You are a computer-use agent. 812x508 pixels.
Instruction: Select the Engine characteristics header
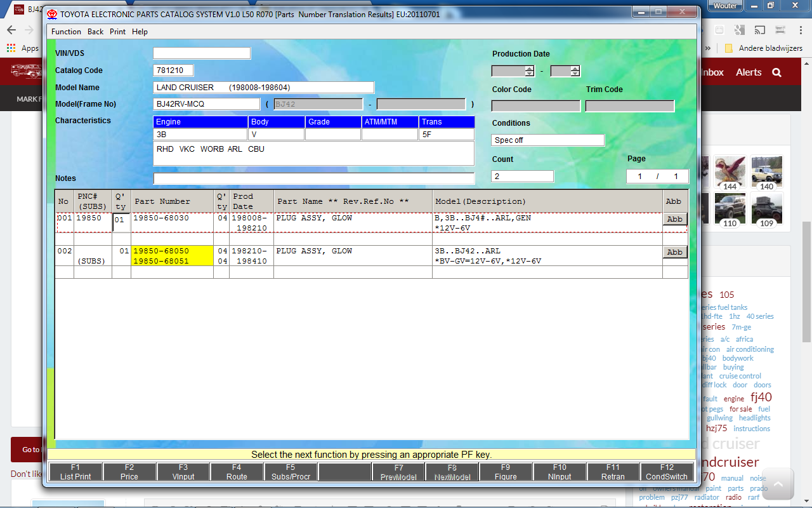point(200,122)
